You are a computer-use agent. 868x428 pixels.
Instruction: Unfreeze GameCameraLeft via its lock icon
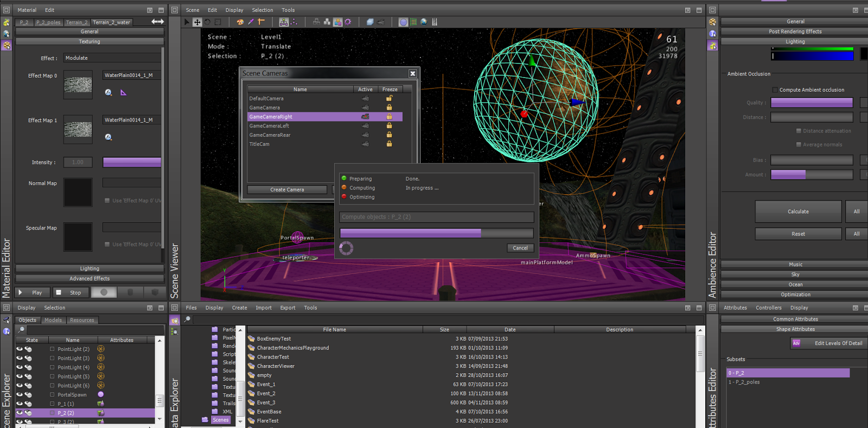(x=389, y=126)
